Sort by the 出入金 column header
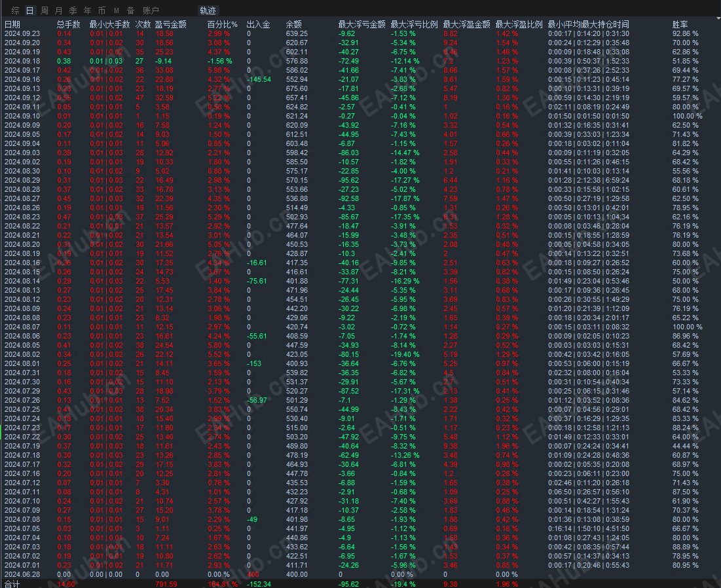 [259, 24]
